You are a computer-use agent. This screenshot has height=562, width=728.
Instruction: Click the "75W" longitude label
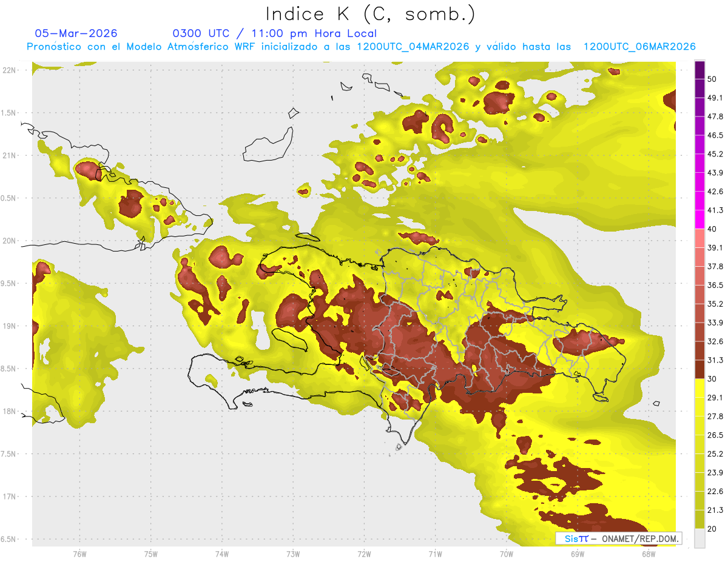pos(150,554)
